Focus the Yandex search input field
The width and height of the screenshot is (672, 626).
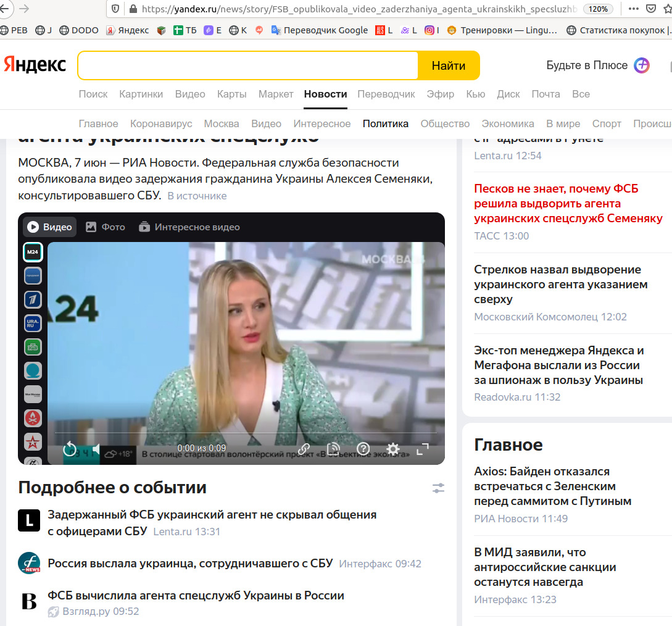247,65
